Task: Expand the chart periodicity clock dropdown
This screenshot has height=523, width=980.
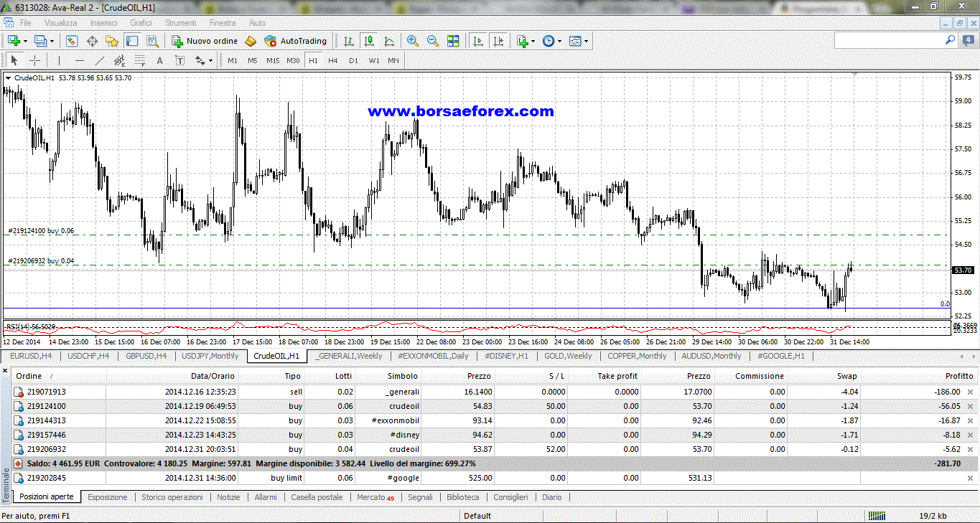Action: click(560, 41)
